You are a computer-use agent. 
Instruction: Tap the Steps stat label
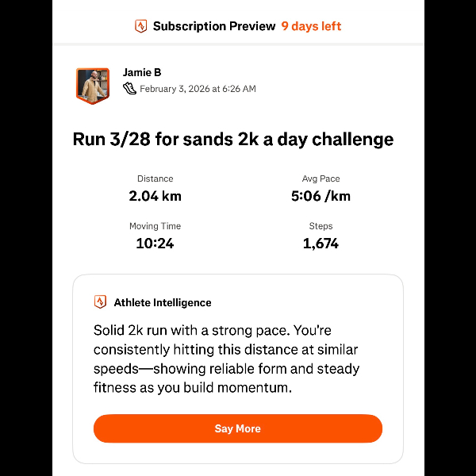click(321, 227)
